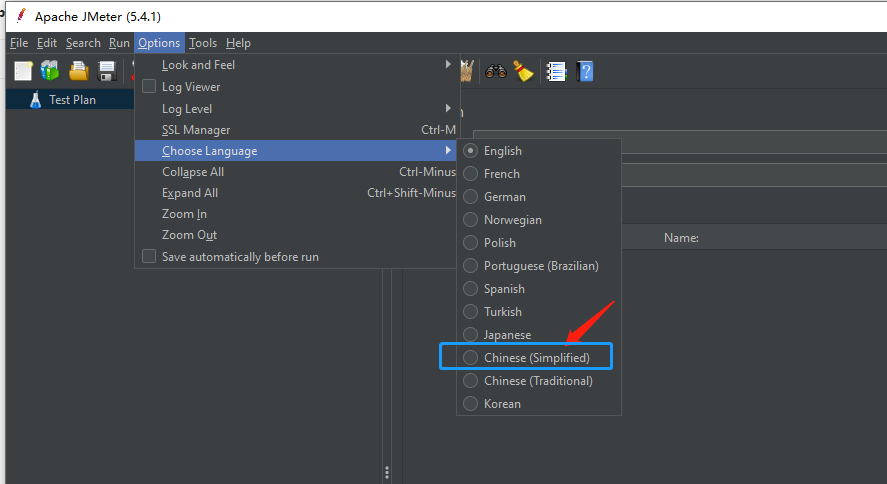Image resolution: width=887 pixels, height=484 pixels.
Task: Click the binoculars Search toolbar icon
Action: (x=496, y=71)
